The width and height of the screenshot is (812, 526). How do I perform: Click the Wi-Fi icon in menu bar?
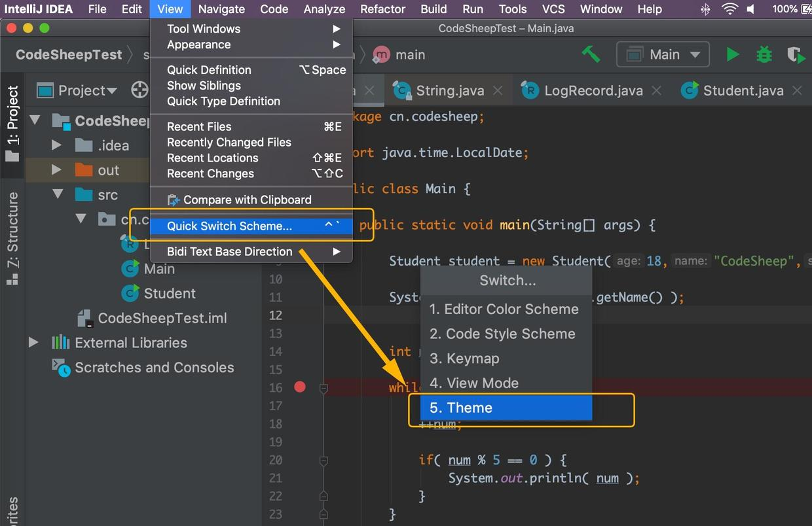pos(729,9)
